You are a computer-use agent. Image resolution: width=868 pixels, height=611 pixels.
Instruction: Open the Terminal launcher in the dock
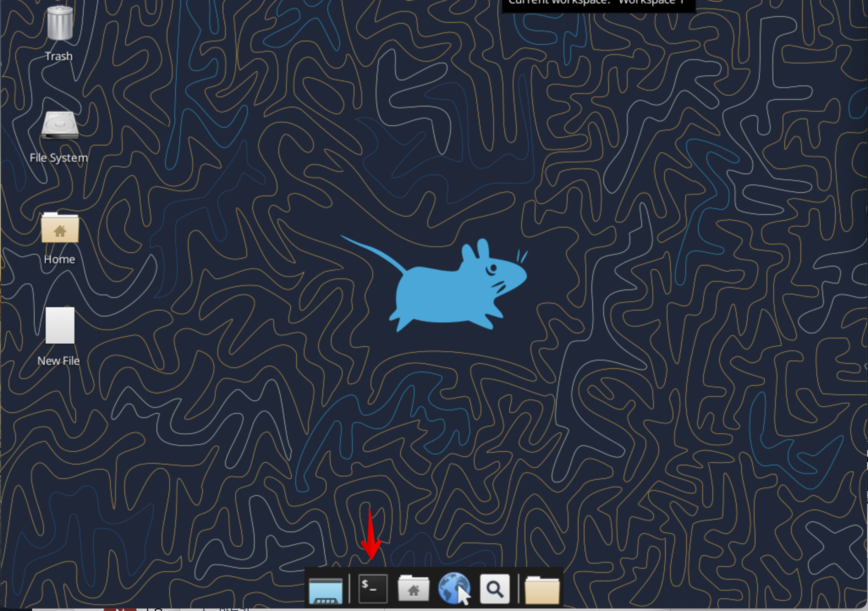(x=373, y=588)
